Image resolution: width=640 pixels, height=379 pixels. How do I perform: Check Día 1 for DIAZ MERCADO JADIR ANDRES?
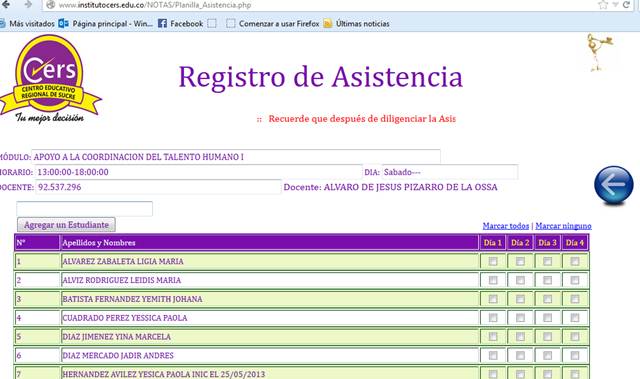point(493,355)
